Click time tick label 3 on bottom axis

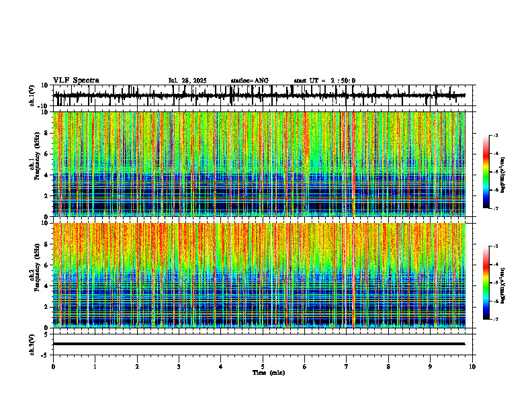coord(179,367)
